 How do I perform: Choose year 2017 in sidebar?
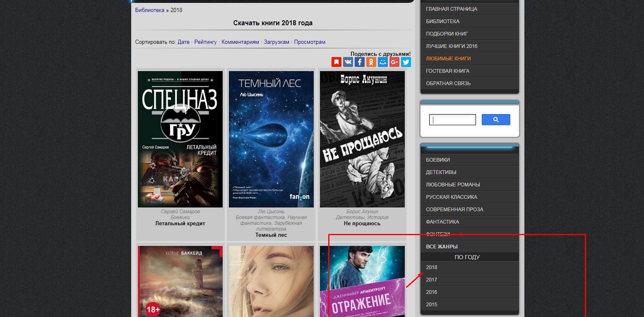(x=432, y=280)
